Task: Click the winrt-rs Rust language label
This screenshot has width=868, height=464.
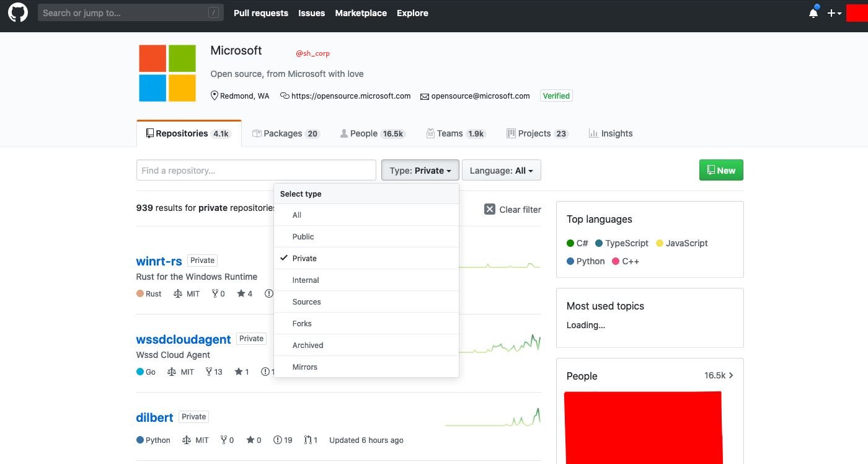Action: pos(149,293)
